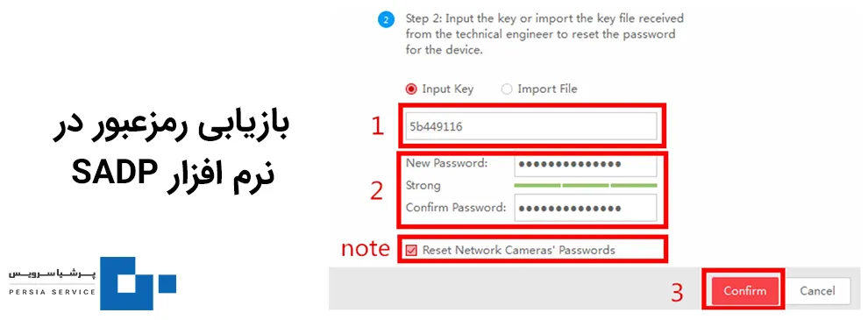This screenshot has height=320, width=868.
Task: Click the green password strength bar
Action: [x=585, y=186]
